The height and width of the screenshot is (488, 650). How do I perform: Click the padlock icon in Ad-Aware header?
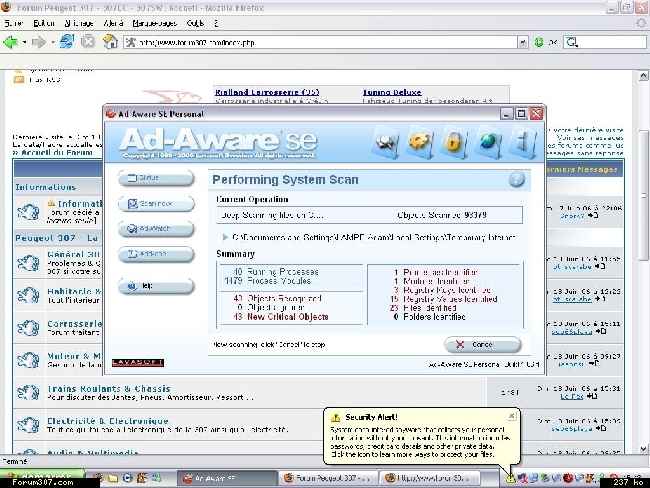pos(454,142)
